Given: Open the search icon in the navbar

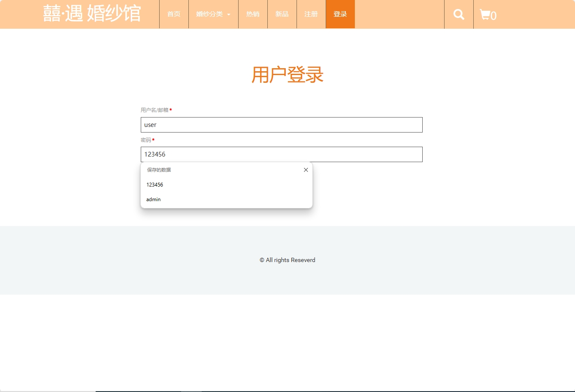Looking at the screenshot, I should click(458, 14).
